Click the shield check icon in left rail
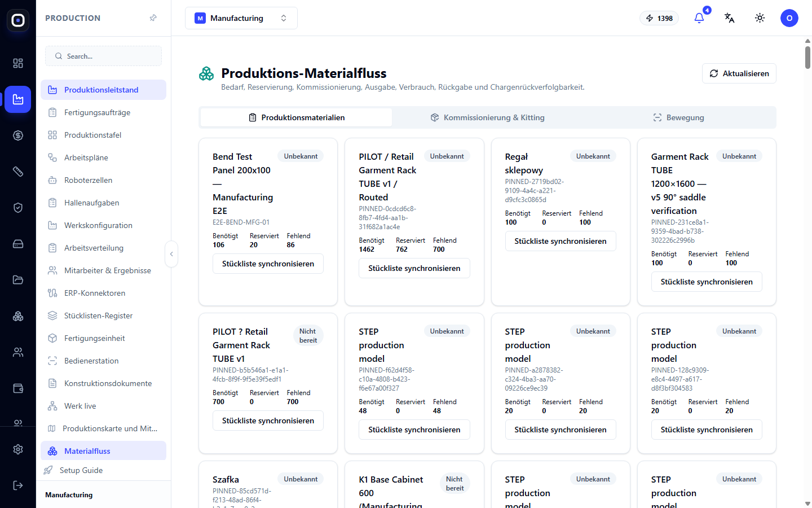The image size is (812, 508). click(x=18, y=208)
